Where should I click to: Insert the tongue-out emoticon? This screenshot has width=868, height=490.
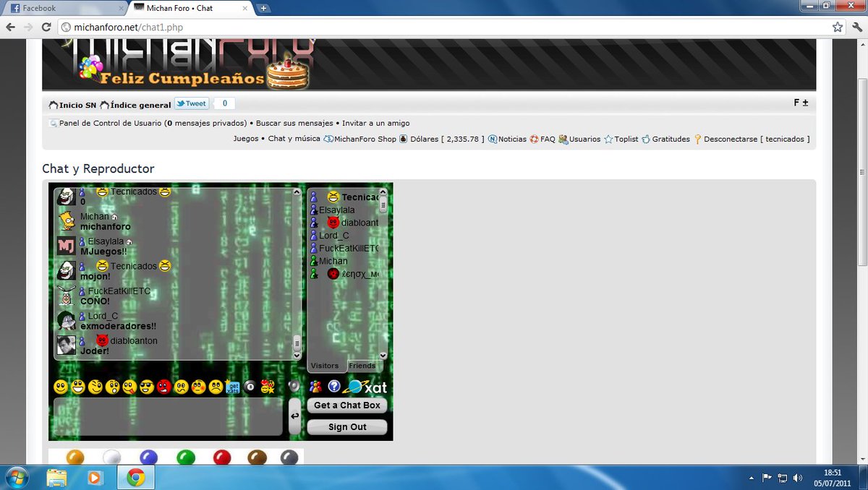(129, 387)
